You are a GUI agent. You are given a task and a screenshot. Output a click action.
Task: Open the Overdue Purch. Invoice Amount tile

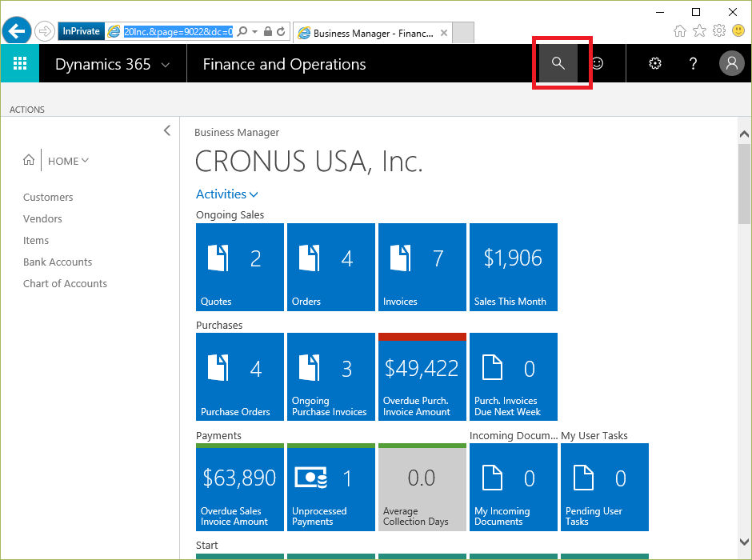click(x=422, y=377)
